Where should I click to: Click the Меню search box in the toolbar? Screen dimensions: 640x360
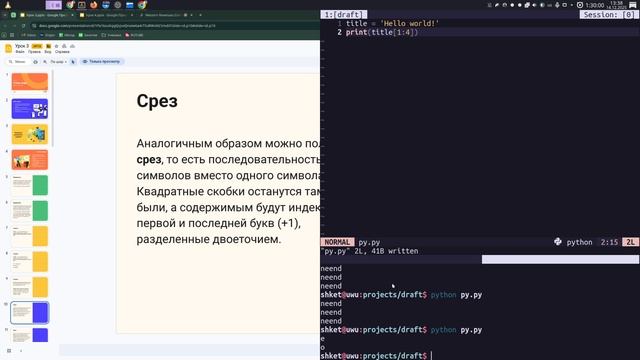tap(17, 62)
